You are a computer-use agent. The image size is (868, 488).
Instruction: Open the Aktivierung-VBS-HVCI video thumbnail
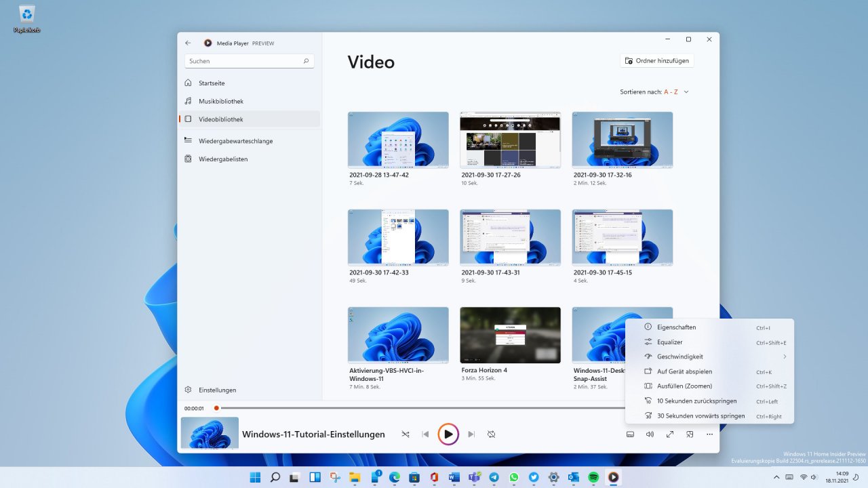click(x=398, y=335)
